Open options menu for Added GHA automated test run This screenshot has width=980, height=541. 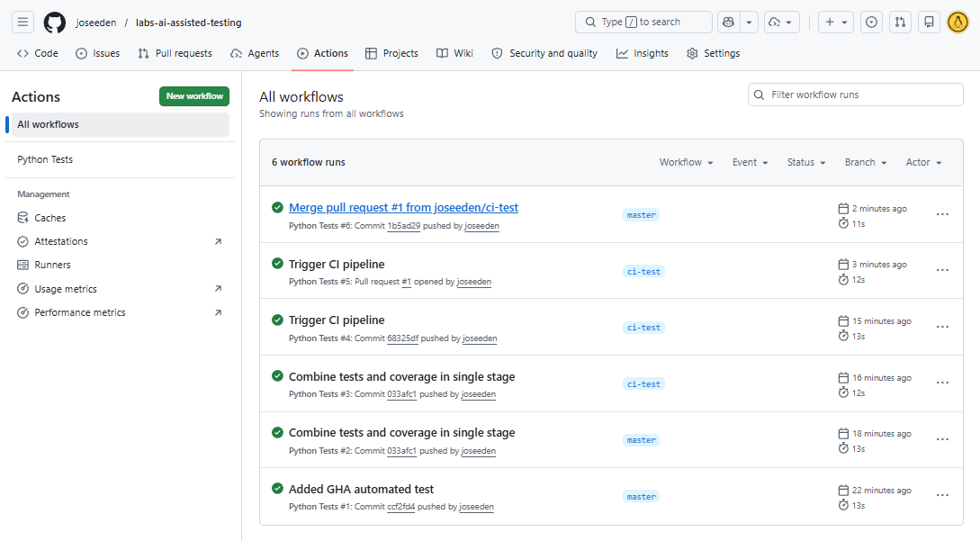click(942, 495)
